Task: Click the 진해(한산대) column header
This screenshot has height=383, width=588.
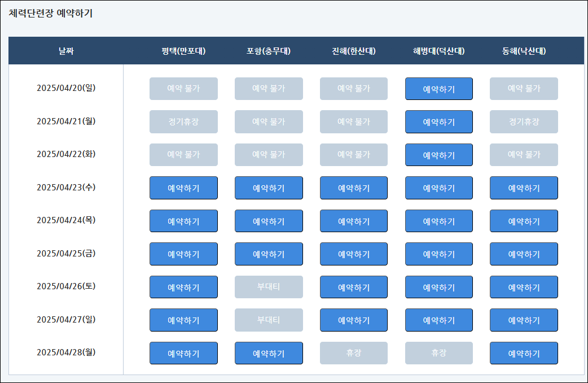Action: click(354, 51)
